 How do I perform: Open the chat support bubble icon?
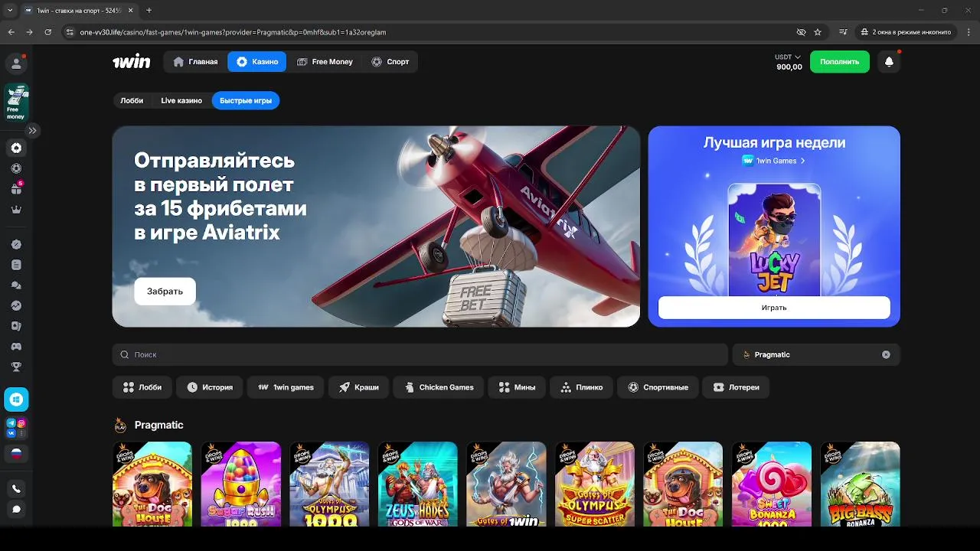coord(16,509)
